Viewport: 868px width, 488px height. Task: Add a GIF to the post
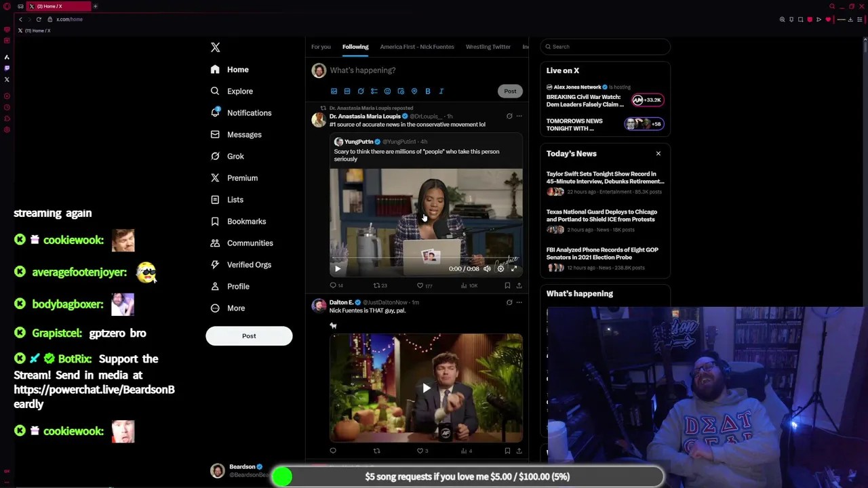tap(347, 91)
